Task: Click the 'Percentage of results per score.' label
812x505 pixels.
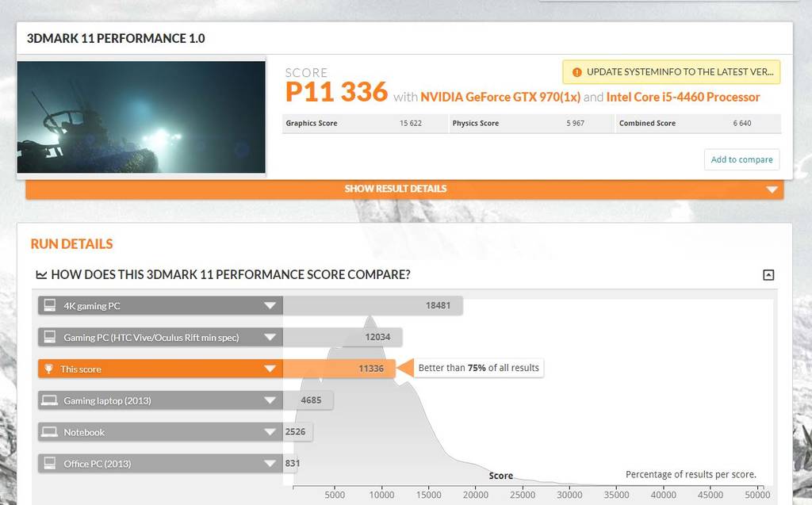Action: tap(691, 474)
